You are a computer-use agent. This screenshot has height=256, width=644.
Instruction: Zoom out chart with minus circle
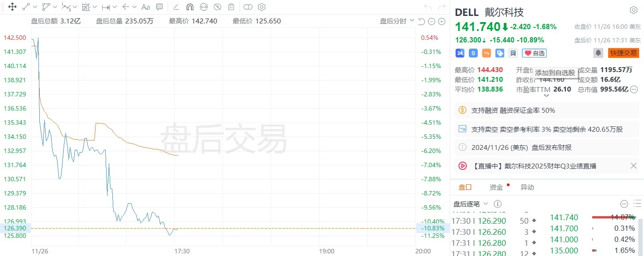tap(432, 21)
